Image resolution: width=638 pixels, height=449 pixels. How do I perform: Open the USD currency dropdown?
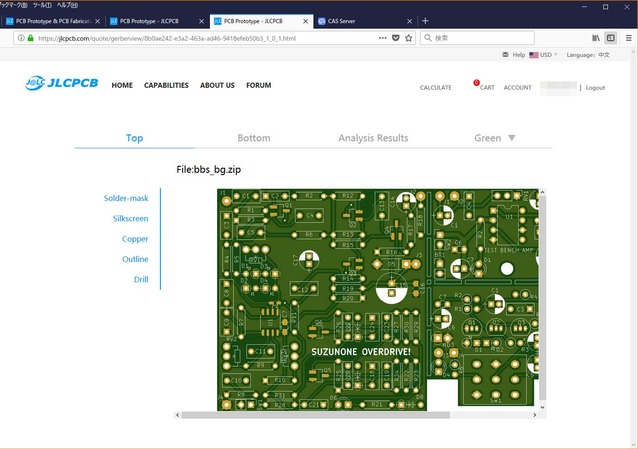548,55
